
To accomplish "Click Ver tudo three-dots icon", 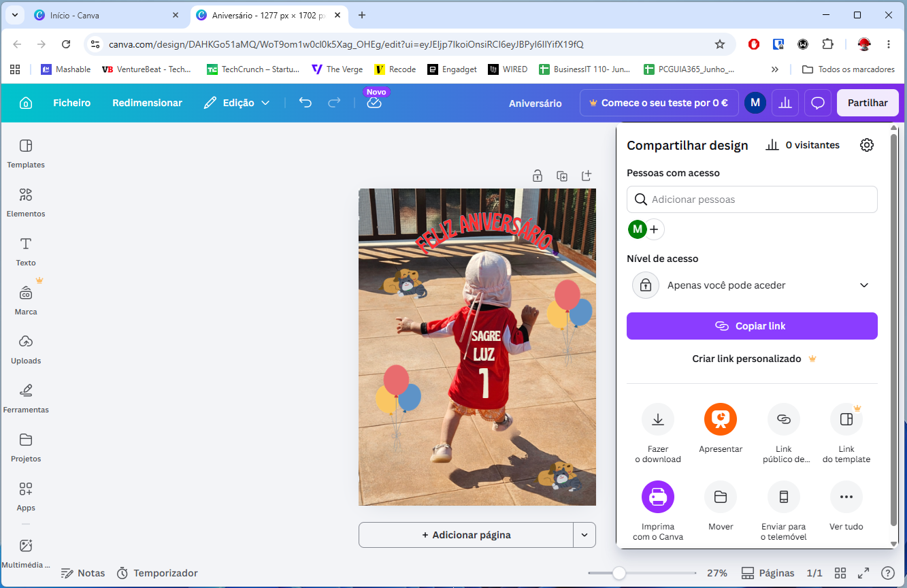I will 846,497.
